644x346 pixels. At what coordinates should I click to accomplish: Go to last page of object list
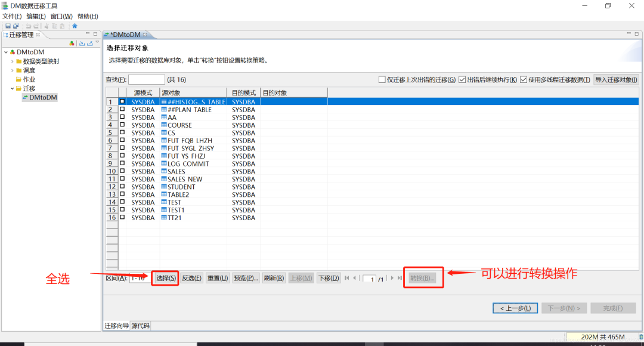click(400, 278)
